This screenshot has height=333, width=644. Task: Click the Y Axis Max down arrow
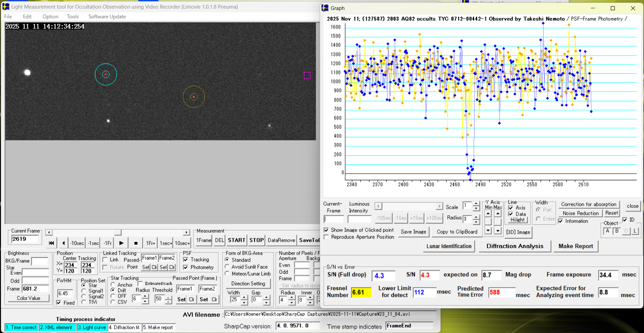click(497, 231)
